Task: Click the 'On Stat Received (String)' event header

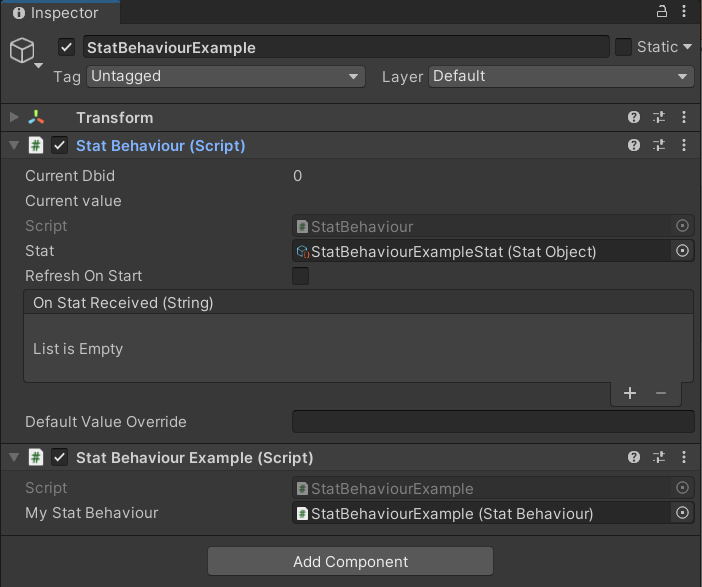Action: (358, 302)
